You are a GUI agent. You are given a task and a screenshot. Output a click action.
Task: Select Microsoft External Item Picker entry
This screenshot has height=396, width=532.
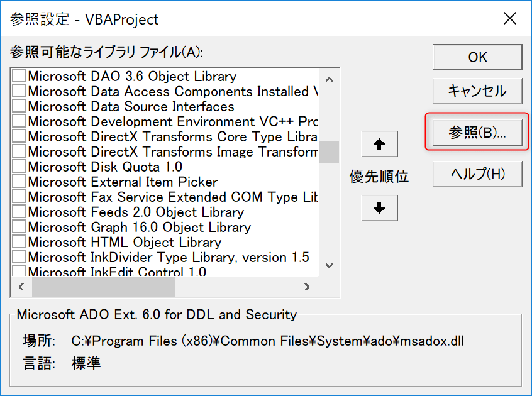click(x=123, y=182)
